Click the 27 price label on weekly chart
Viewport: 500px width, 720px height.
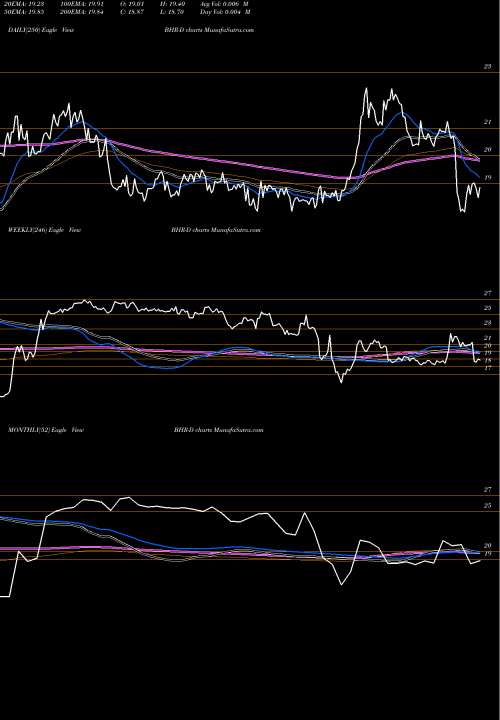pyautogui.click(x=487, y=293)
